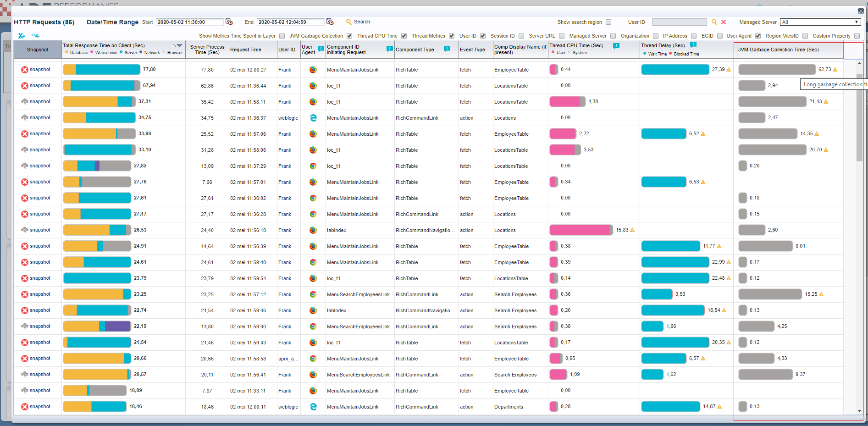Click the User ID search magnifier icon

coord(714,22)
